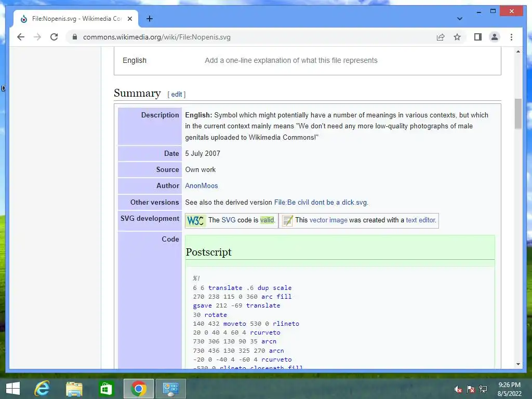532x399 pixels.
Task: Open the Chrome profile avatar
Action: (495, 37)
